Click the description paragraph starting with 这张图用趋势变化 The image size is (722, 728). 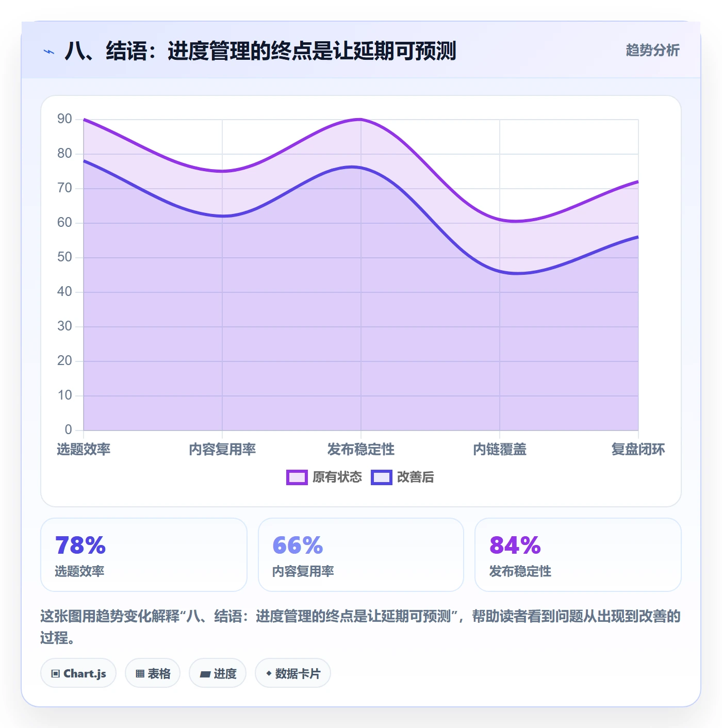pos(360,627)
